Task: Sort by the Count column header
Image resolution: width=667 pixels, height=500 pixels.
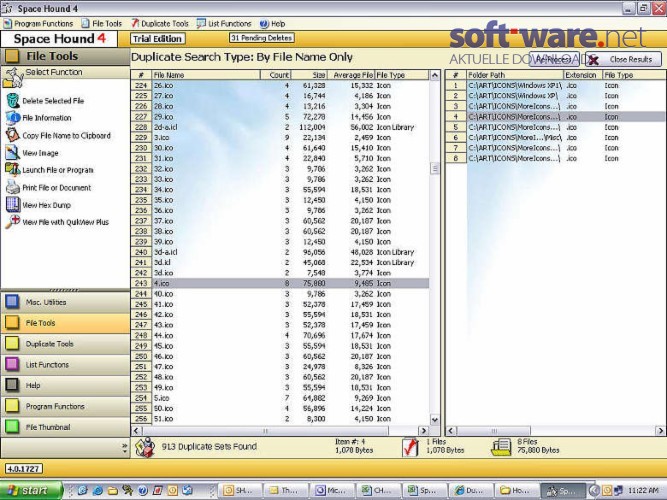Action: point(276,75)
